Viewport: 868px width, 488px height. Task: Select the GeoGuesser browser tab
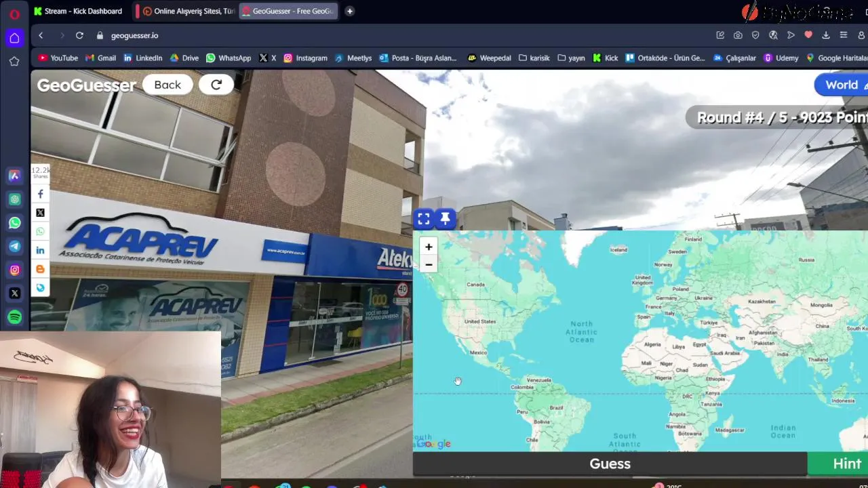290,11
